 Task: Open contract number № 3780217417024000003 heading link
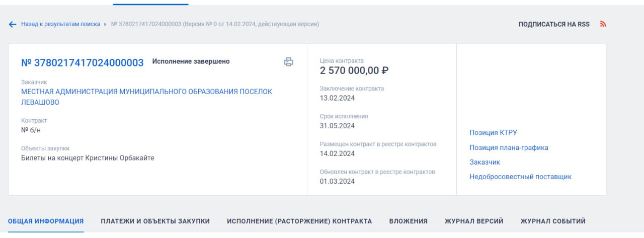83,63
